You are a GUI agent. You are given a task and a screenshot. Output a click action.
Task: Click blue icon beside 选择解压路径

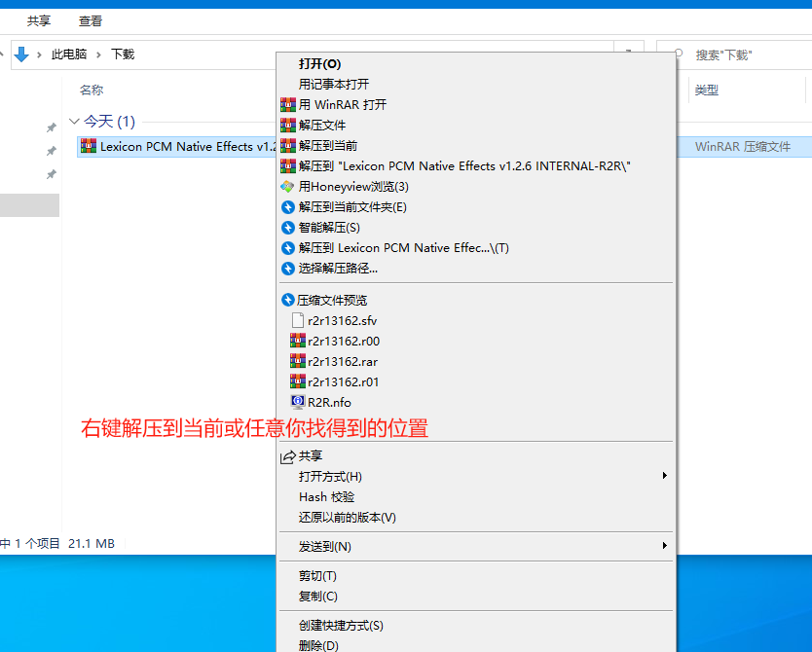coord(288,269)
